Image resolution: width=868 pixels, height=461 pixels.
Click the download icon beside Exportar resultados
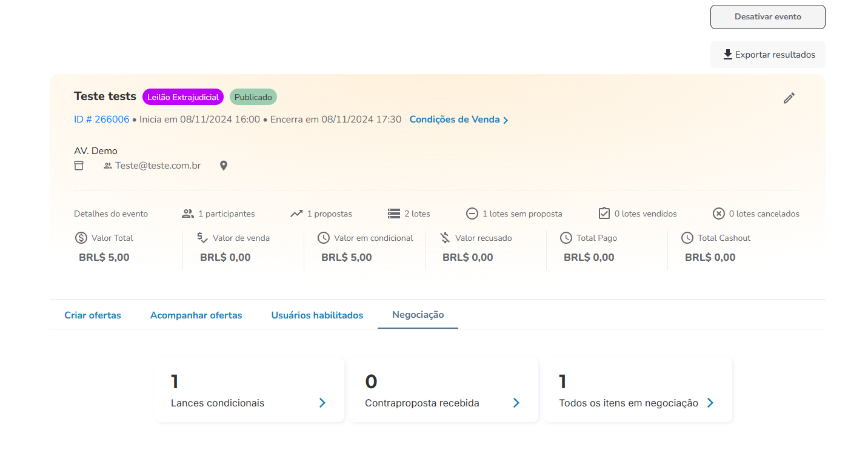click(x=728, y=55)
